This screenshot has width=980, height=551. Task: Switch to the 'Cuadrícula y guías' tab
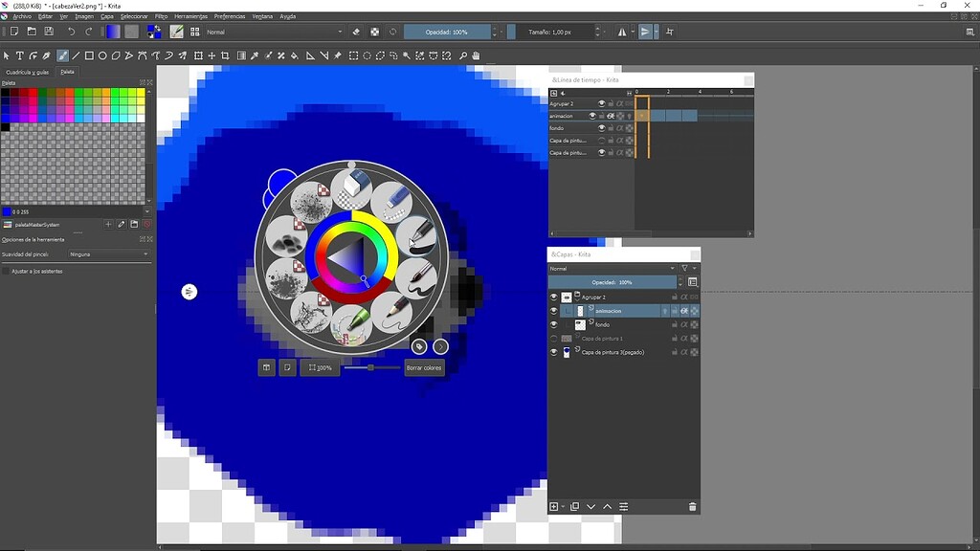pyautogui.click(x=27, y=72)
